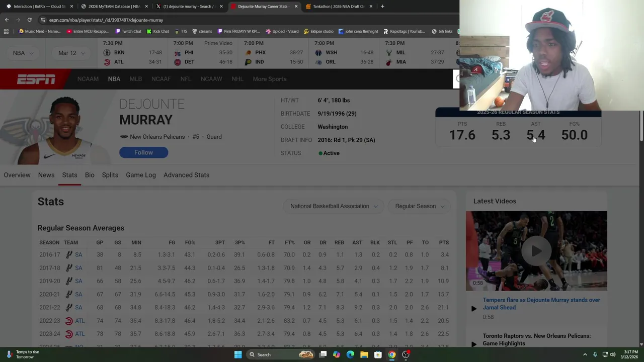Viewport: 644px width, 362px height.
Task: Open OBS recording app in taskbar
Action: coord(406,354)
